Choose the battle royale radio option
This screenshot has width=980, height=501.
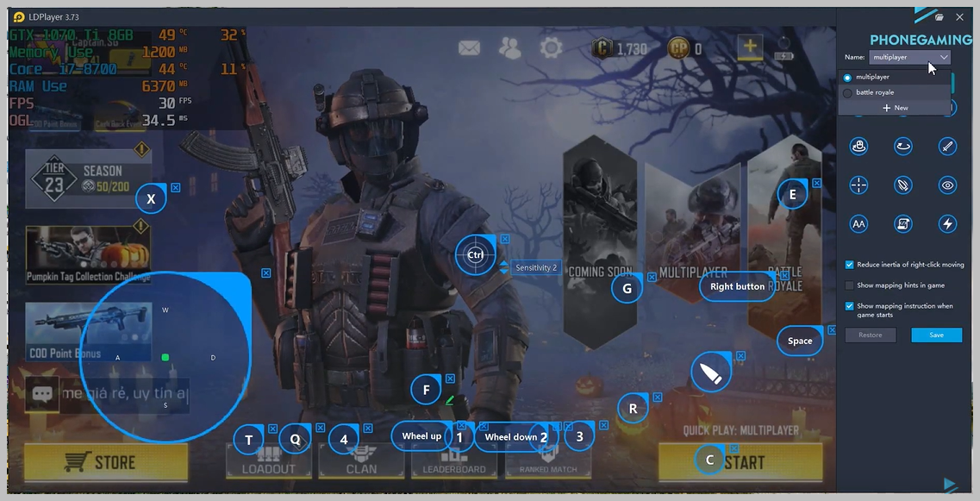847,93
